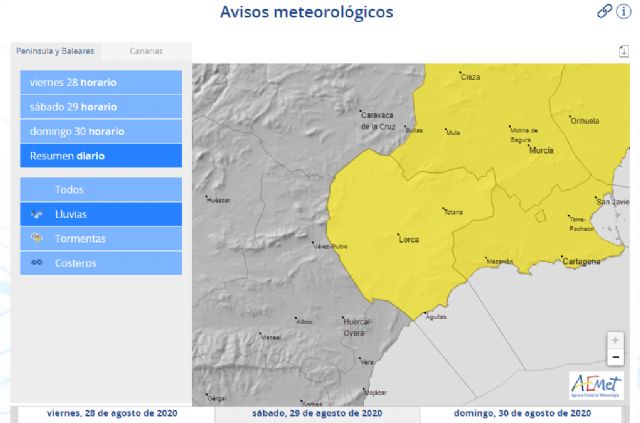Click the rain cloud icon beside Lluvias
Image resolution: width=640 pixels, height=423 pixels.
point(37,214)
